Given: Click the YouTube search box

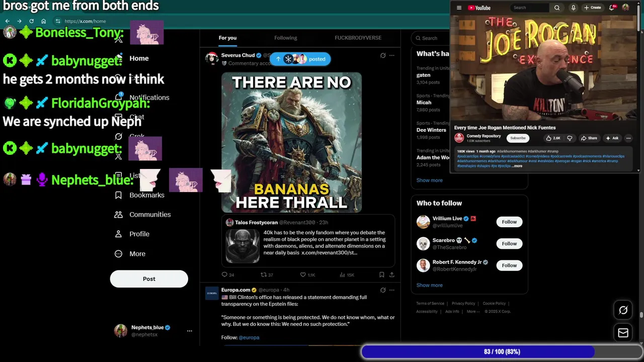Looking at the screenshot, I should tap(530, 8).
